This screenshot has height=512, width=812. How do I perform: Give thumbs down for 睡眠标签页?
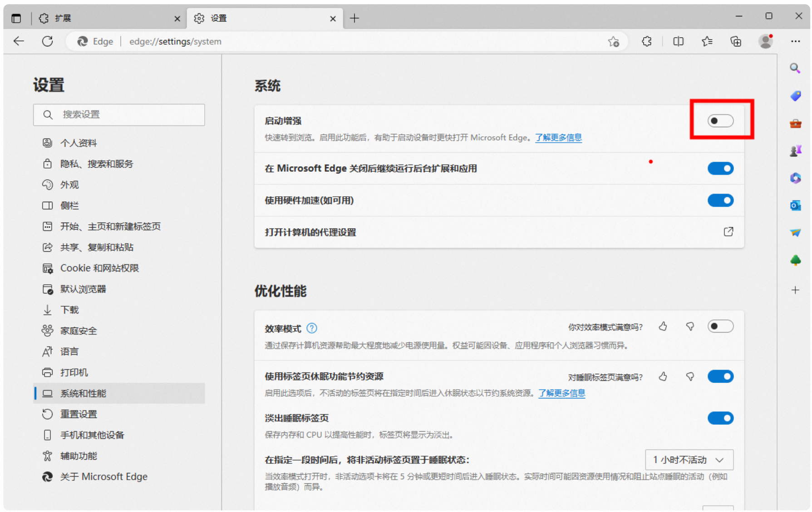(690, 377)
